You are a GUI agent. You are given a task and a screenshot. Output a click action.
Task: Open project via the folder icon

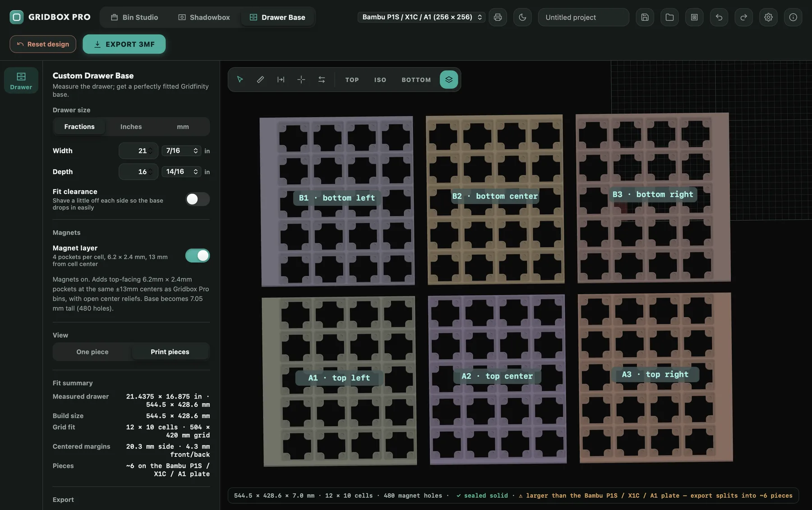point(669,17)
